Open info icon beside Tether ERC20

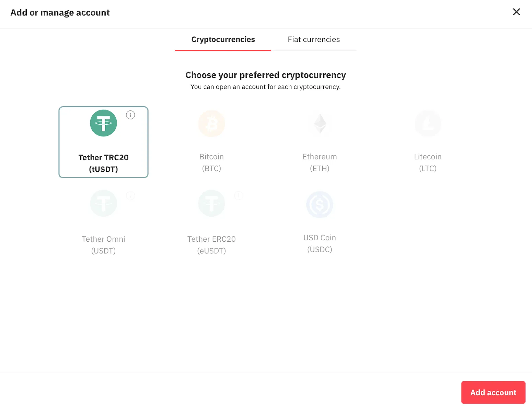coord(239,196)
